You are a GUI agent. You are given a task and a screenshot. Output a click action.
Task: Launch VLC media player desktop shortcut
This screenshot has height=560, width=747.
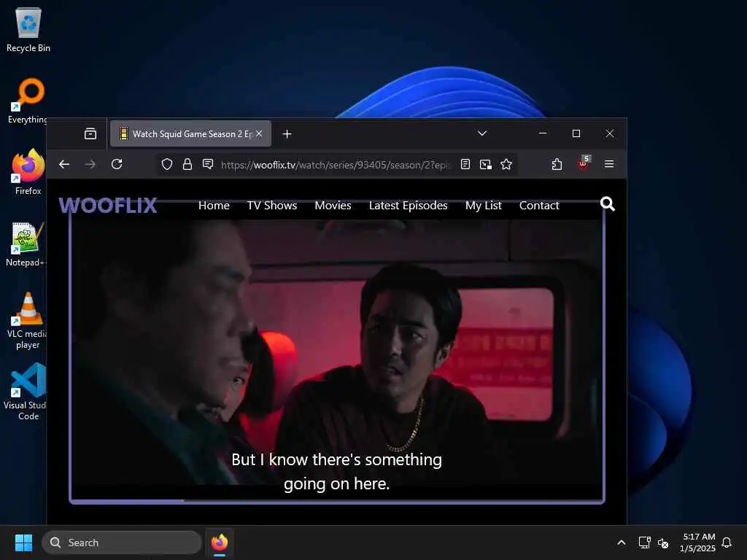pyautogui.click(x=28, y=321)
